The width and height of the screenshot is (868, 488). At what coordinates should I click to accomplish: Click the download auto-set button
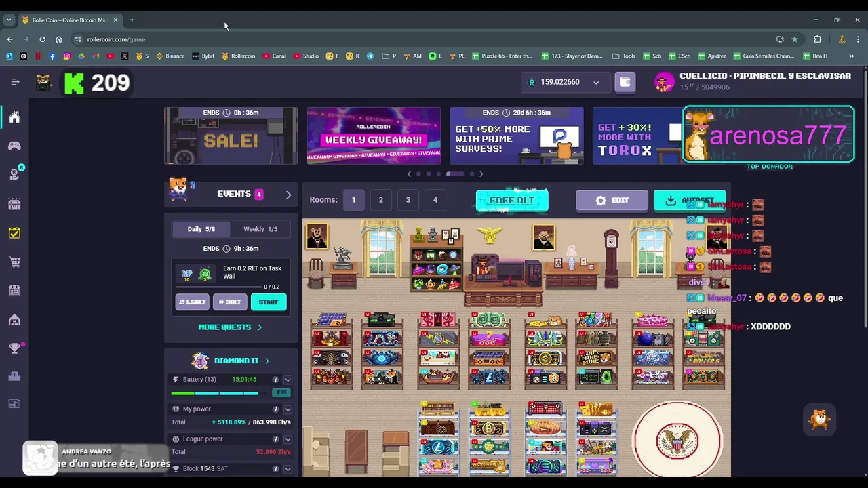689,201
